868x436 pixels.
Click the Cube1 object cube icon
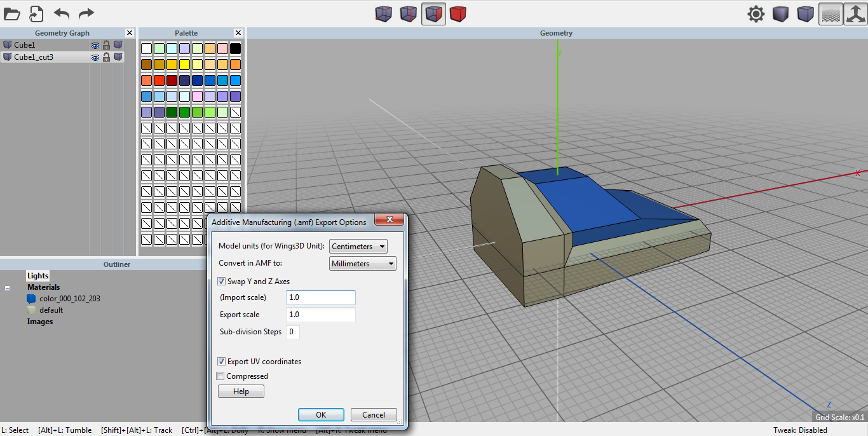[8, 45]
